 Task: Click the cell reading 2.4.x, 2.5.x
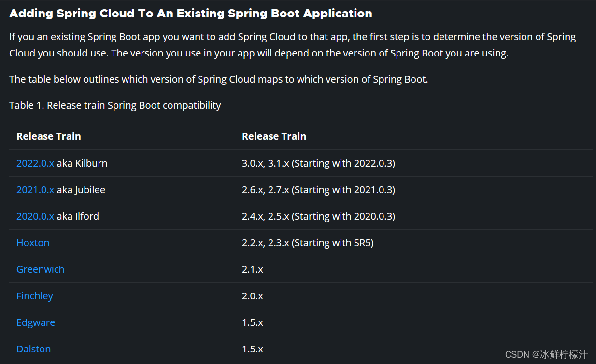[x=318, y=216]
